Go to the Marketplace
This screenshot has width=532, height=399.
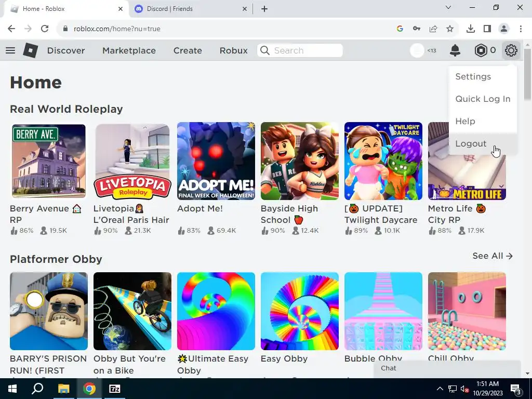129,50
